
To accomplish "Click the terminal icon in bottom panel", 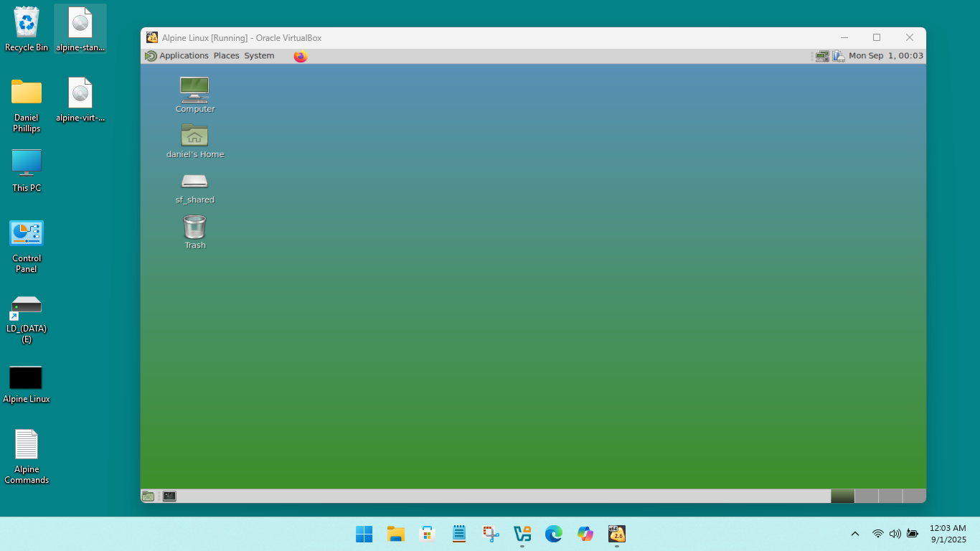I will point(169,496).
